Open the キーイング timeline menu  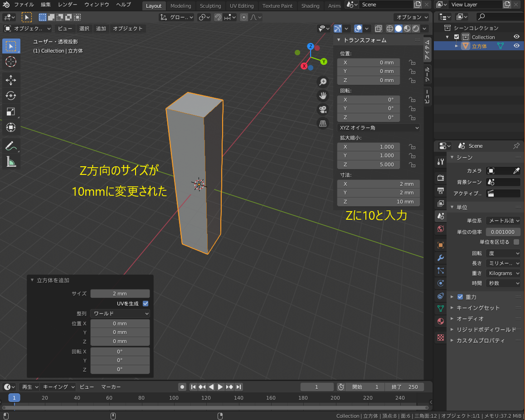tap(58, 387)
